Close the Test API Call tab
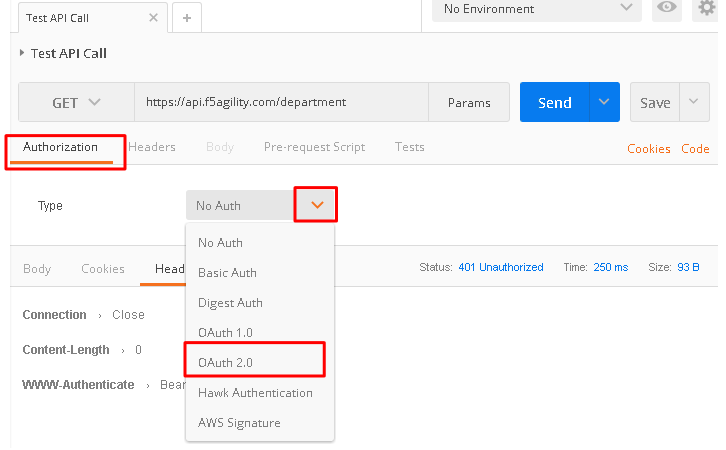Image resolution: width=726 pixels, height=450 pixels. pyautogui.click(x=153, y=18)
